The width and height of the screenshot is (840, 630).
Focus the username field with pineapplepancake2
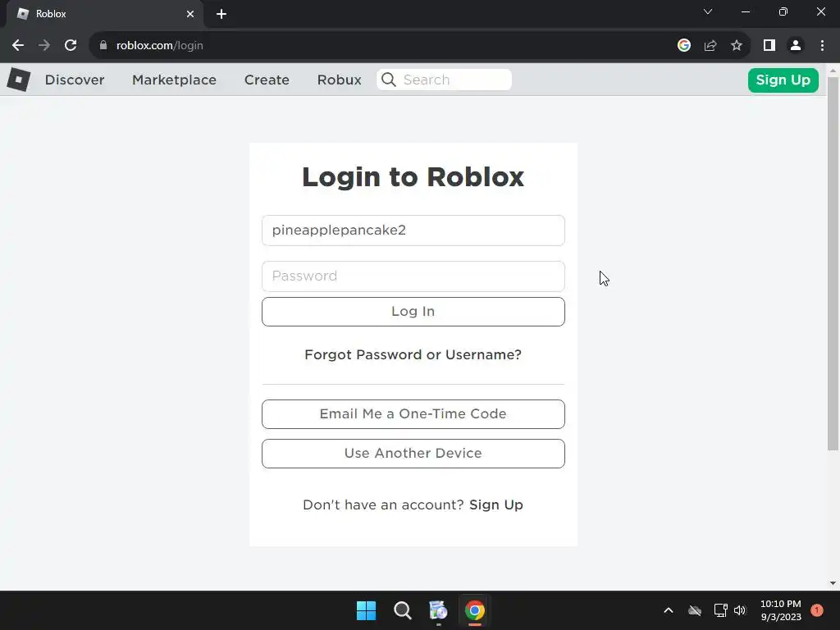413,231
